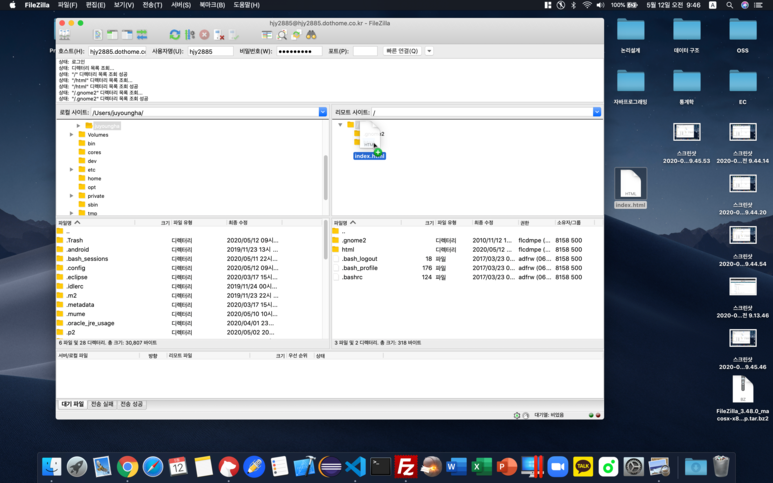Expand the Volumes folder in local tree
The image size is (773, 483).
pos(71,135)
